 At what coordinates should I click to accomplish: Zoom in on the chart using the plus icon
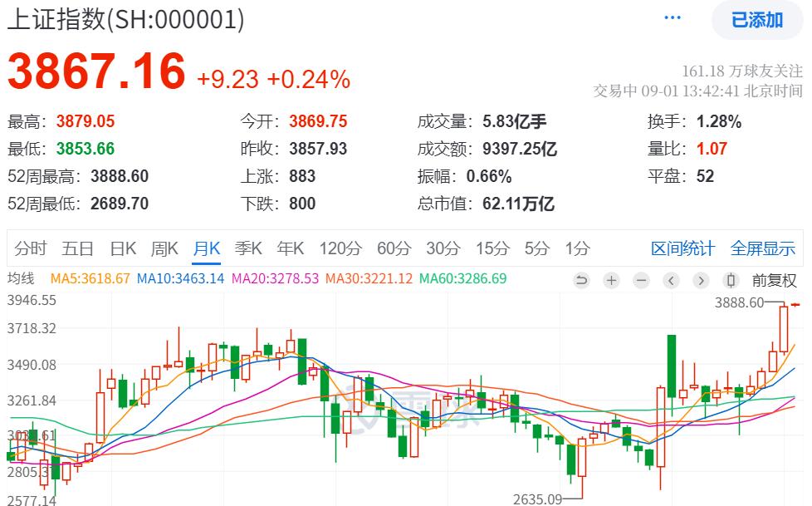coord(611,281)
